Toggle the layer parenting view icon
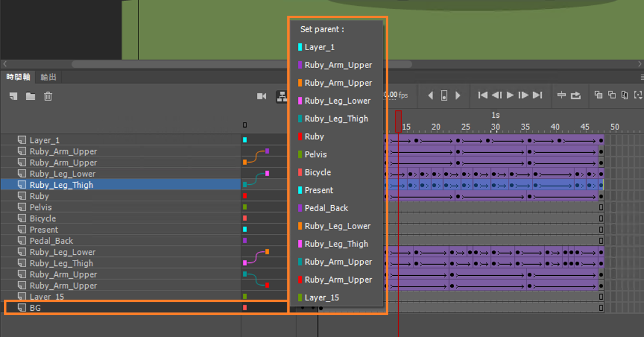The width and height of the screenshot is (644, 337). click(x=281, y=96)
